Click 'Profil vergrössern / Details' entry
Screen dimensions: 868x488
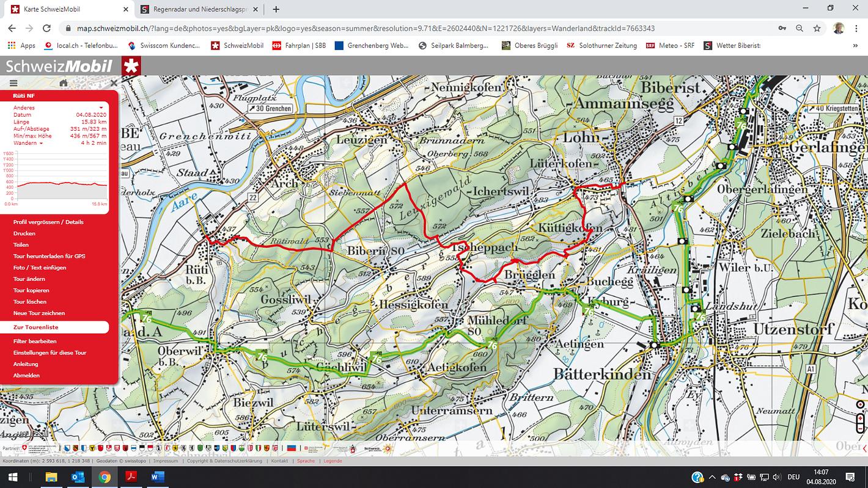(48, 222)
